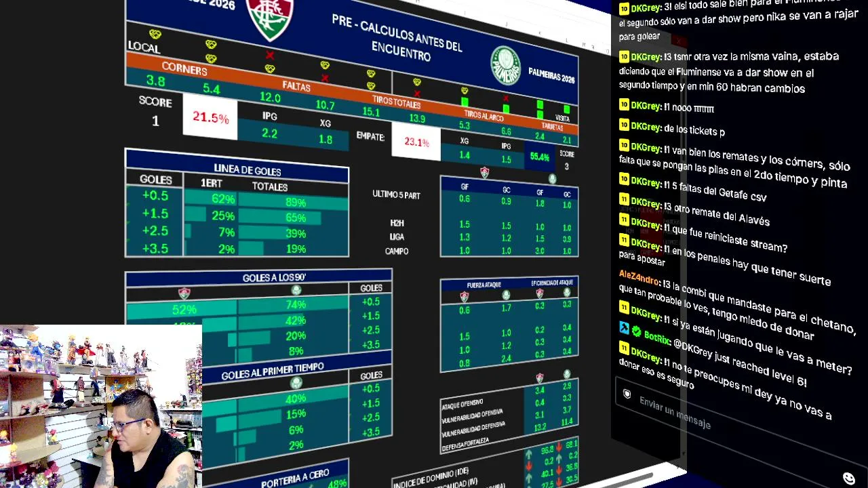Click the level badge beside '5 faltas del Getafe'
This screenshot has height=488, width=868.
[x=624, y=178]
